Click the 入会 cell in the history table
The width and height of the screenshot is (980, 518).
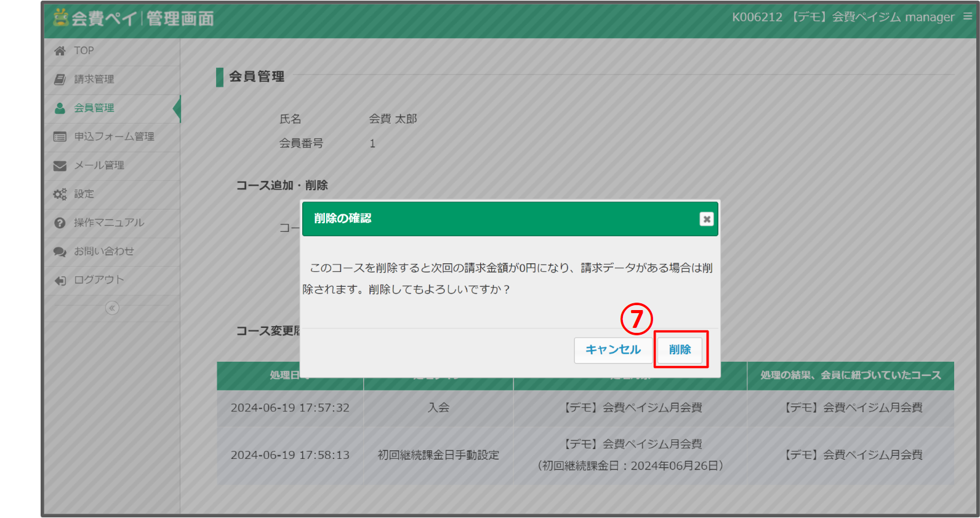point(439,408)
